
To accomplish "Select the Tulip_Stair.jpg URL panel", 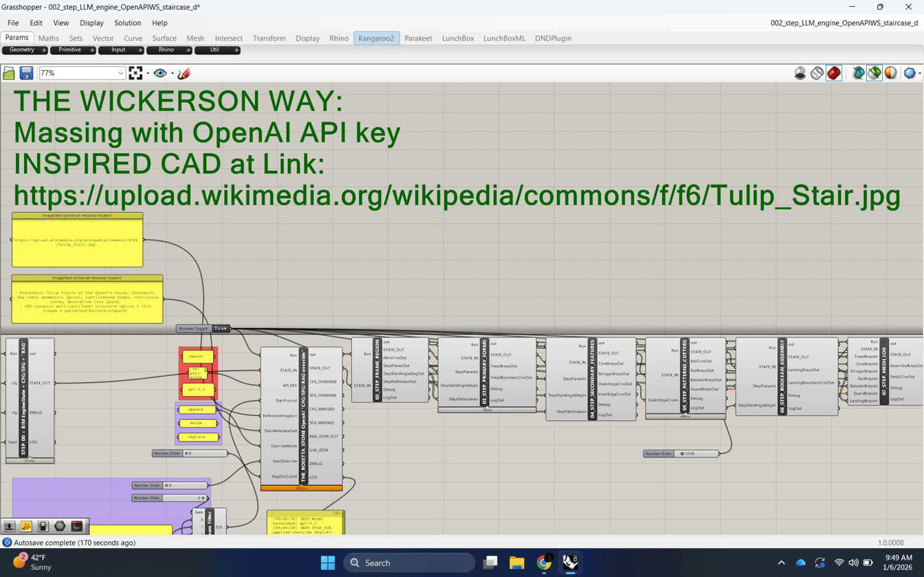I will tap(78, 240).
